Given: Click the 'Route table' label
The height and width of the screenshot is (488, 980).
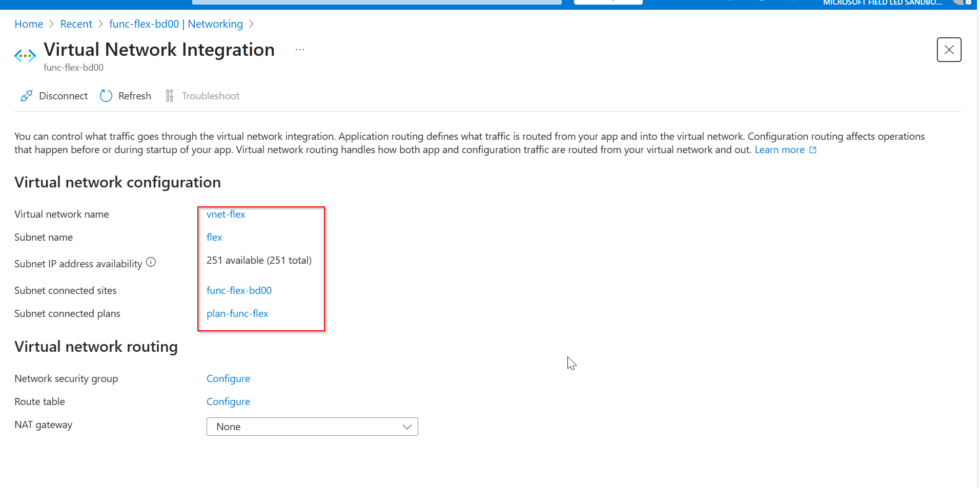Looking at the screenshot, I should tap(39, 401).
